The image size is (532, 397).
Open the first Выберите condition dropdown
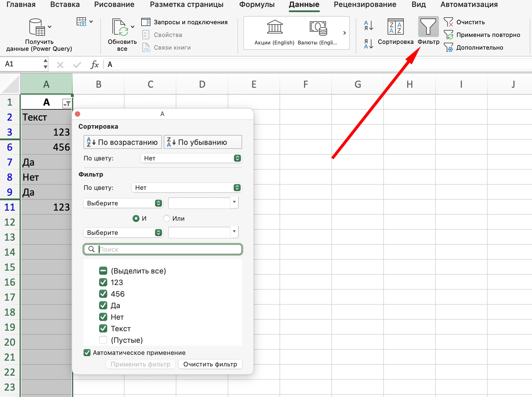[x=123, y=203]
